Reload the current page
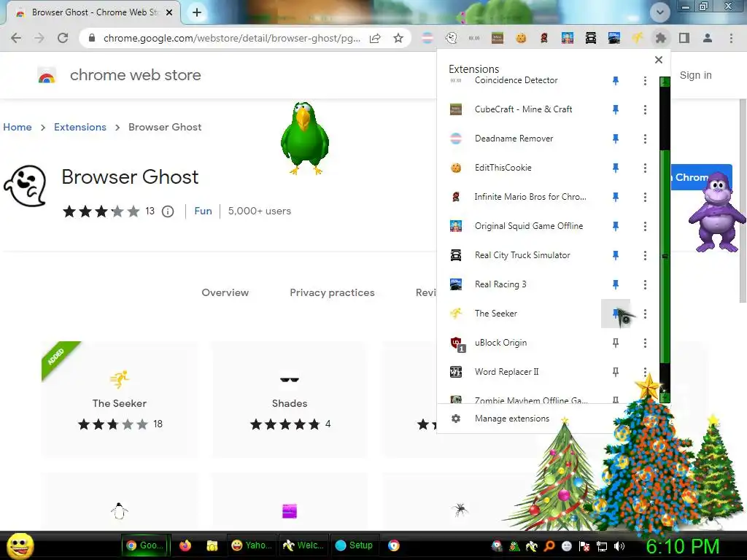747x560 pixels. pos(63,38)
